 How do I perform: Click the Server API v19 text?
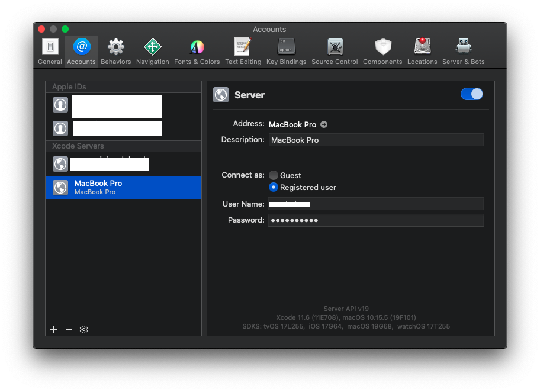coord(346,309)
